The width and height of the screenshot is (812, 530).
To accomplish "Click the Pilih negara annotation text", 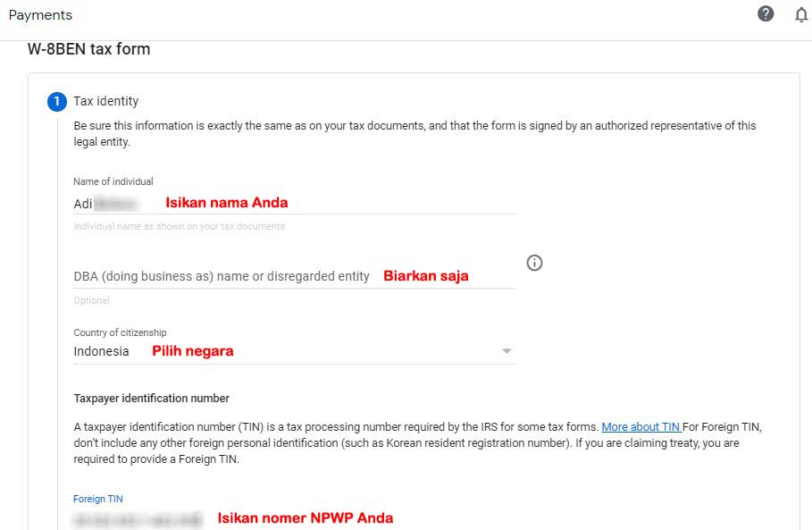I will coord(193,350).
